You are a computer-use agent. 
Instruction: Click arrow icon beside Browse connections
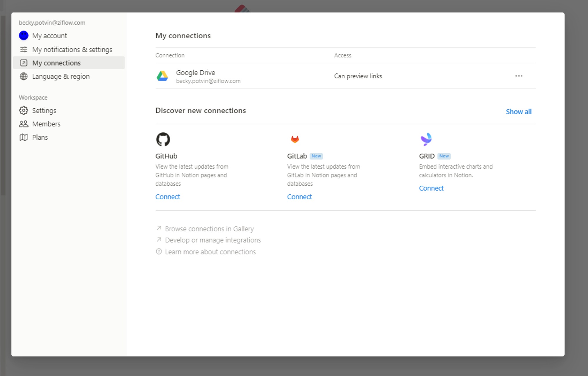point(159,228)
